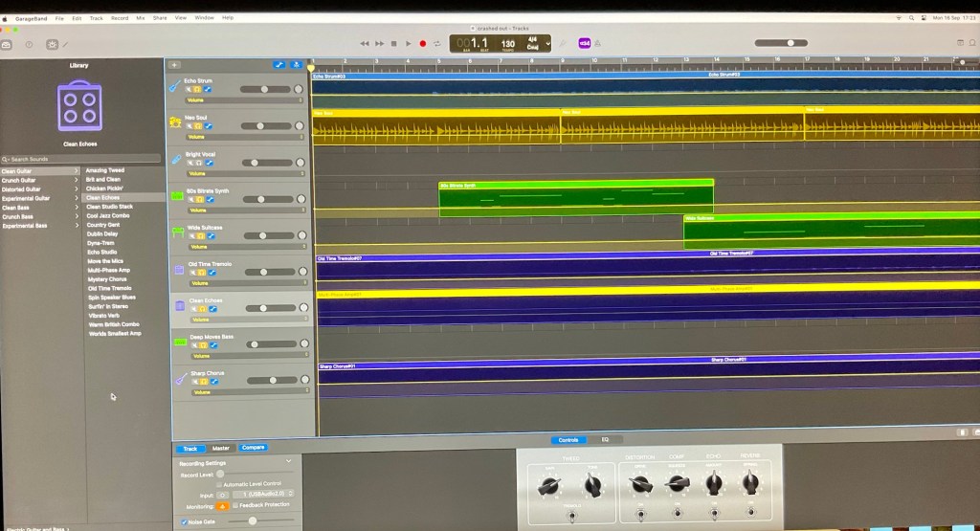Check the Feedback Protection box
This screenshot has height=531, width=980.
(x=235, y=505)
